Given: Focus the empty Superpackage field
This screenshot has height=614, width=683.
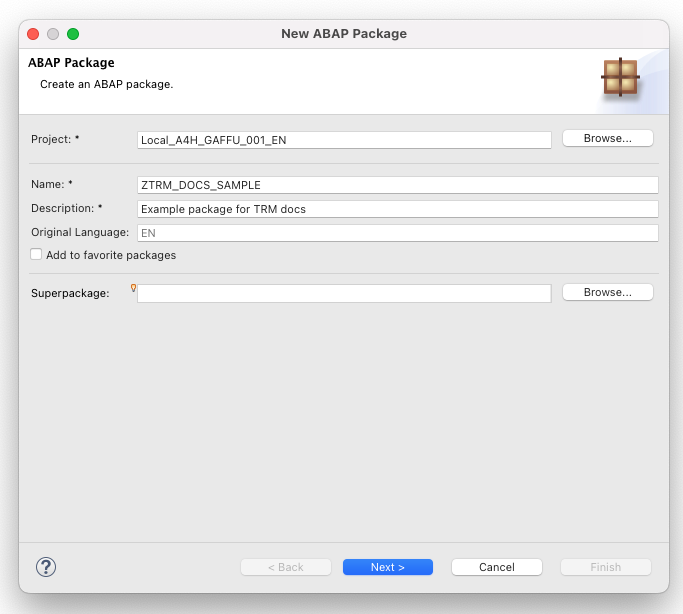Looking at the screenshot, I should [x=344, y=294].
